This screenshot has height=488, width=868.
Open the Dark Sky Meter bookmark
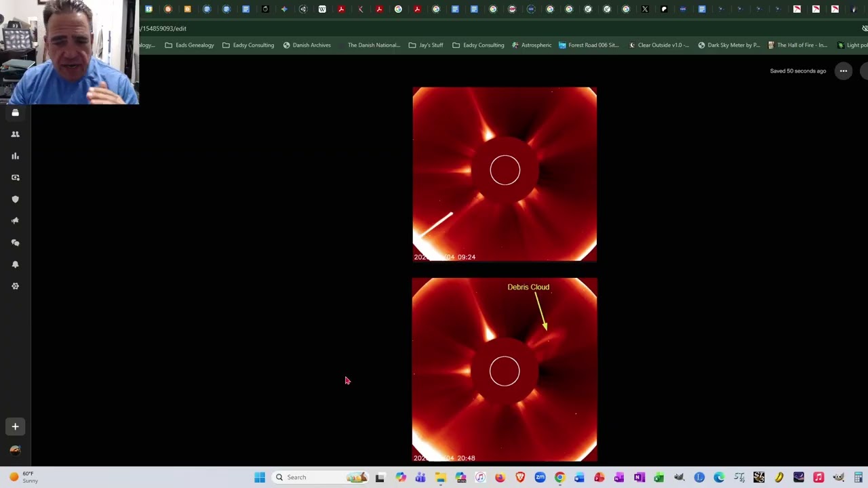(x=729, y=45)
